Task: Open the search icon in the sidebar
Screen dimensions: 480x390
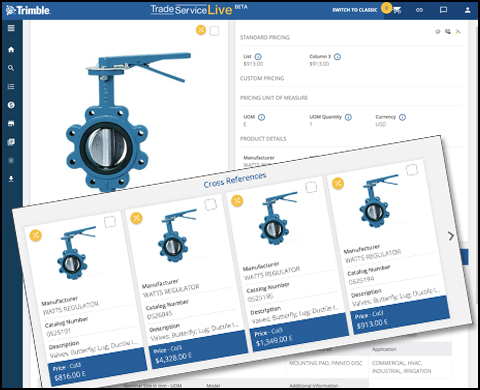Action: pyautogui.click(x=11, y=68)
